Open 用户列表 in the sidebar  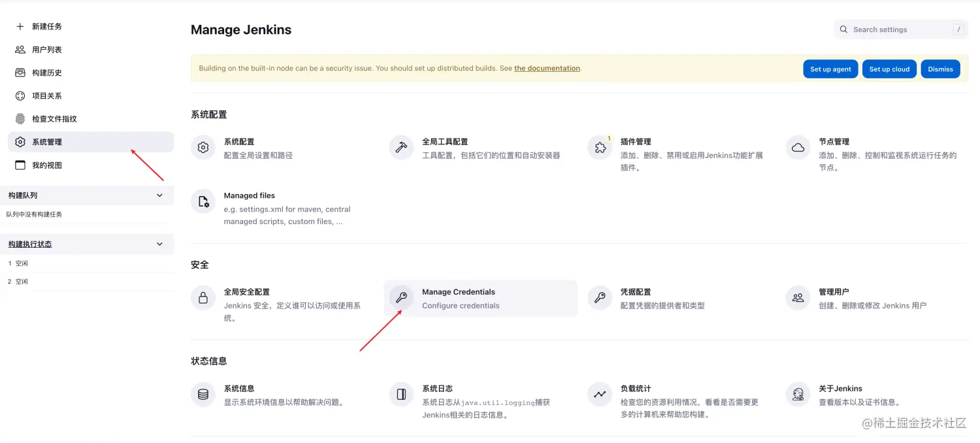coord(91,50)
